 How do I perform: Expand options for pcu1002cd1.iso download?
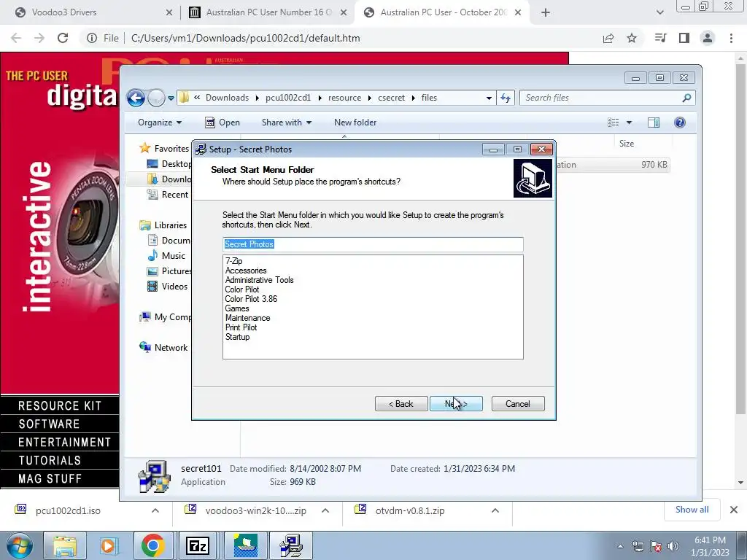click(155, 511)
